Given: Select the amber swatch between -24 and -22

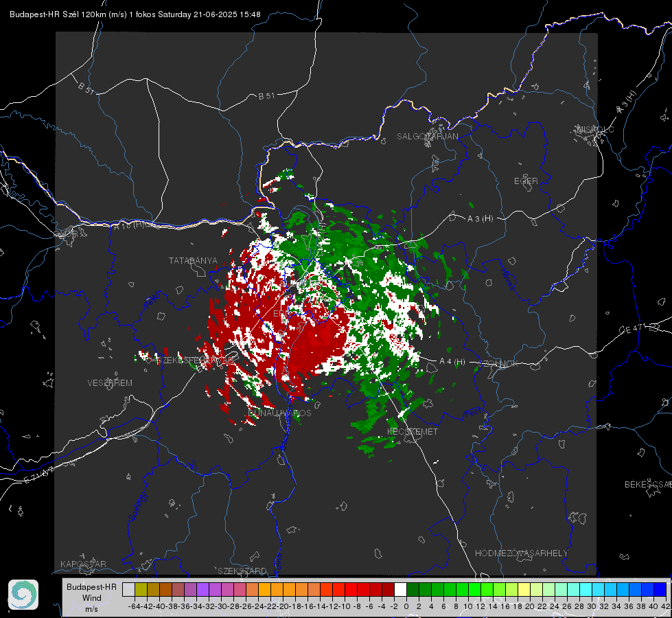Looking at the screenshot, I should 264,589.
